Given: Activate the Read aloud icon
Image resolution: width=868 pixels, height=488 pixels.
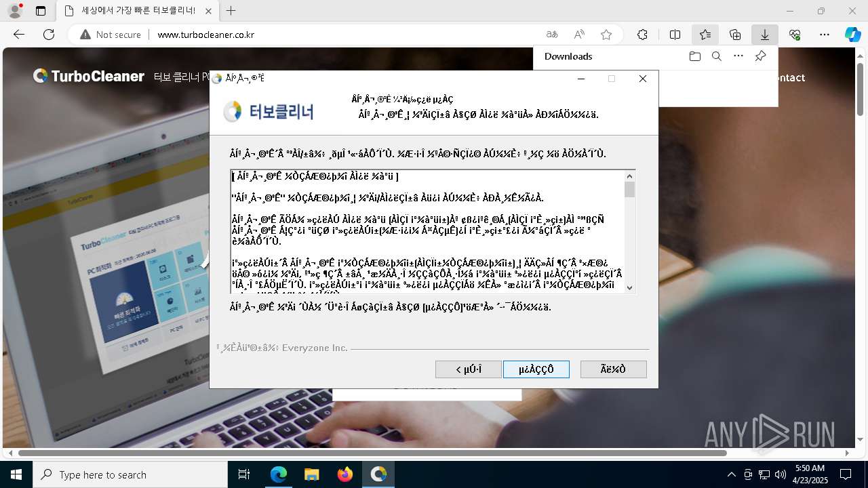Looking at the screenshot, I should 579,35.
